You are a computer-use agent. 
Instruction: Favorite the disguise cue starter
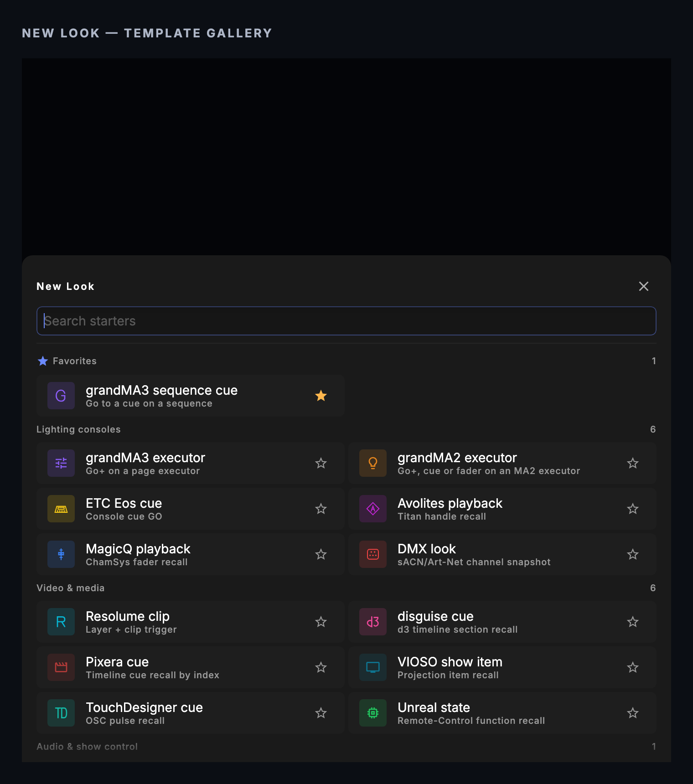tap(633, 622)
